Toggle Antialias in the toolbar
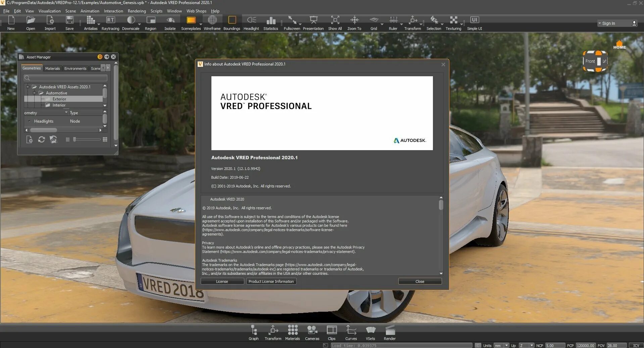This screenshot has width=644, height=348. 91,23
